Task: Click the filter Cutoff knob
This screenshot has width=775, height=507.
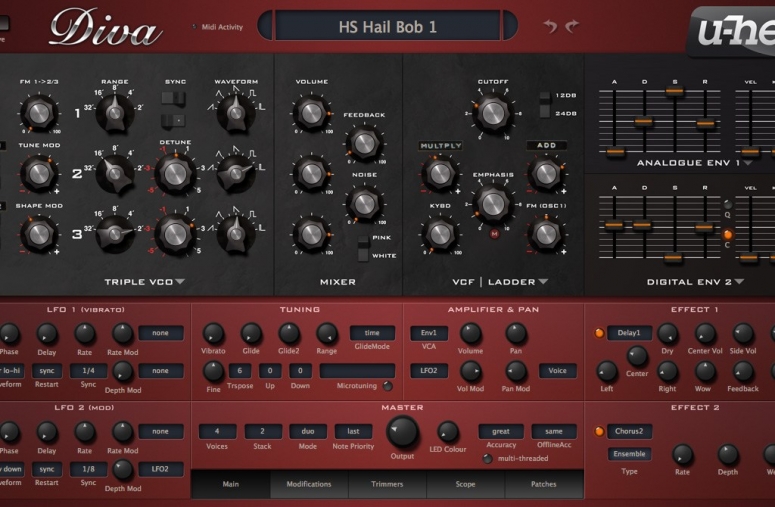Action: tap(492, 113)
